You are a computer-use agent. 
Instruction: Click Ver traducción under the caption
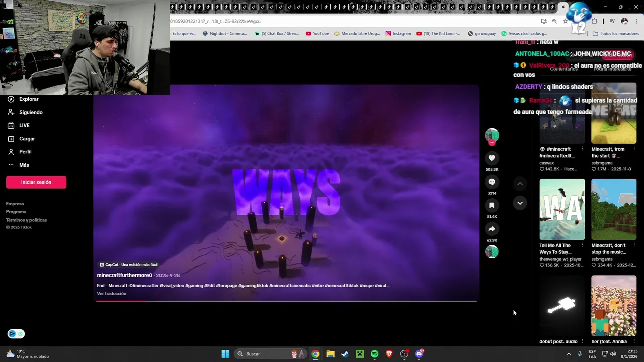tap(112, 294)
